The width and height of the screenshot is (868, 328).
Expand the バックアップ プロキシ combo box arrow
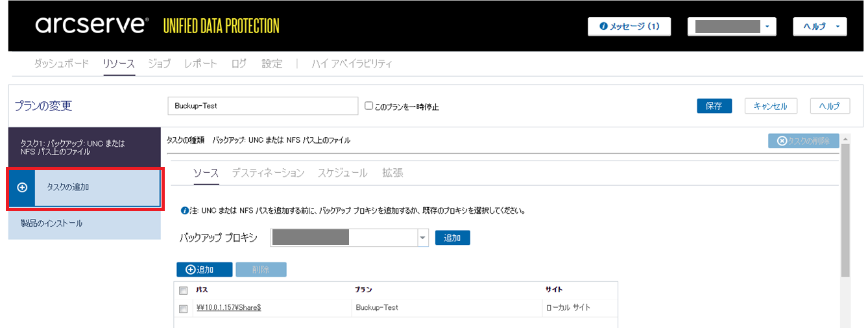[423, 238]
